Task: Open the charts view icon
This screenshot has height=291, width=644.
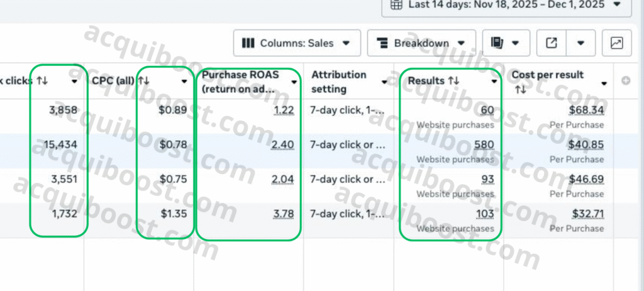Action: pos(616,43)
